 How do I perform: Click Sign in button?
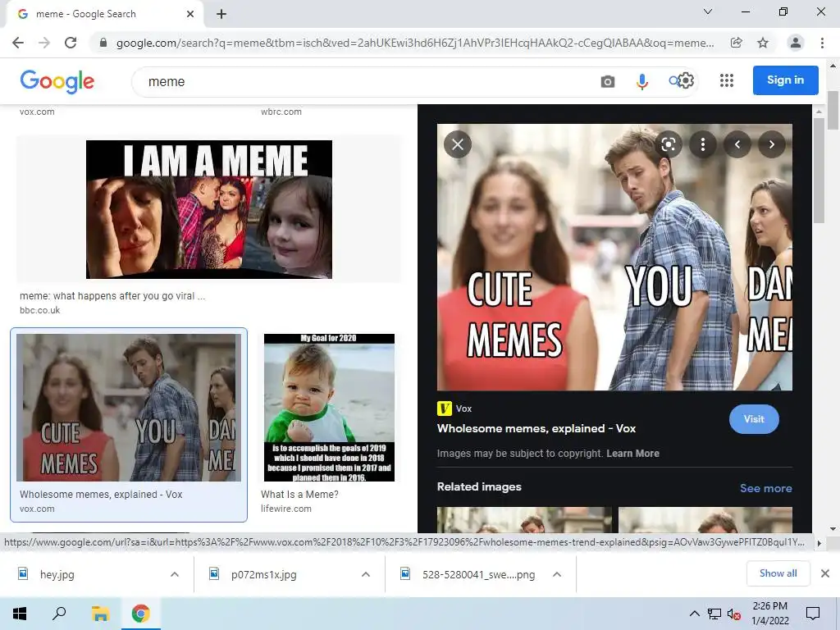click(785, 80)
